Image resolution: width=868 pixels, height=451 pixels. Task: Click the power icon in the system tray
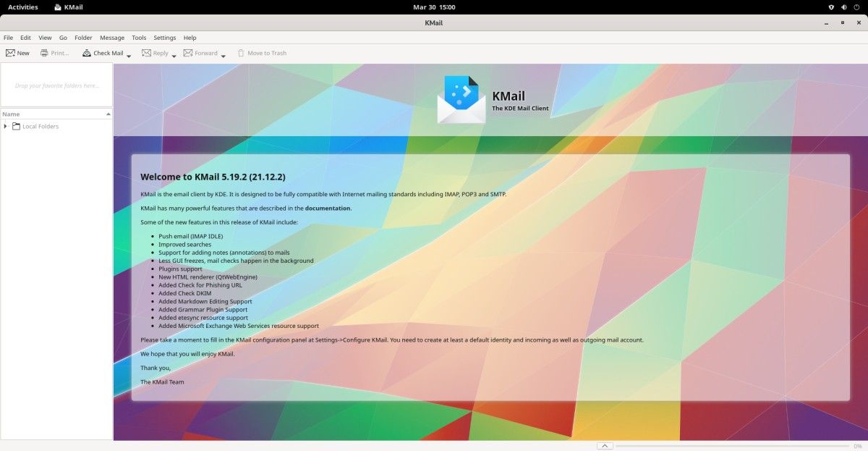point(857,7)
